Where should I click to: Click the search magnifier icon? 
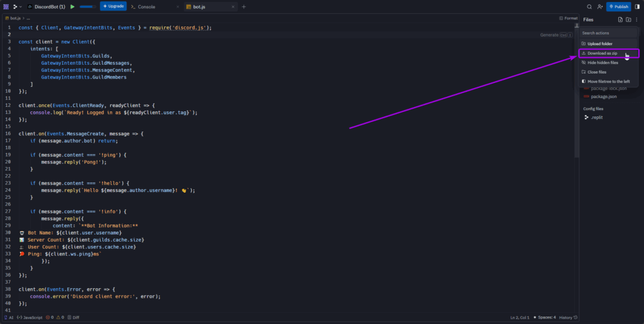(589, 6)
